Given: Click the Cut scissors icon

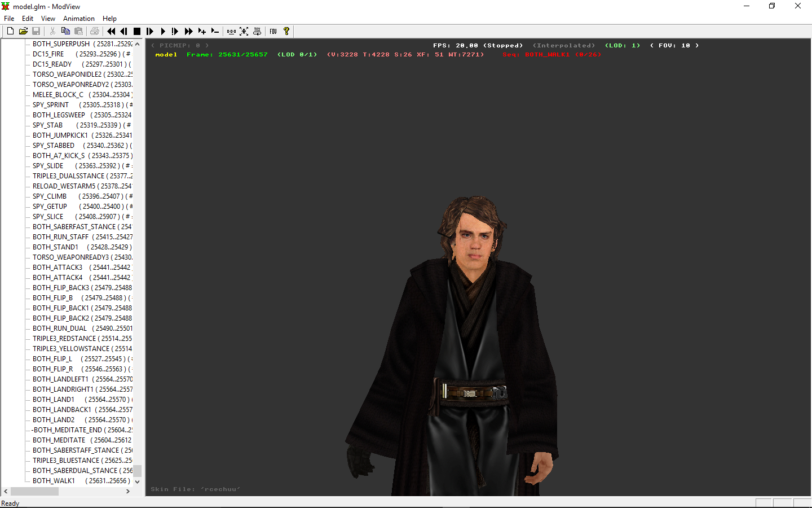Looking at the screenshot, I should pyautogui.click(x=52, y=31).
